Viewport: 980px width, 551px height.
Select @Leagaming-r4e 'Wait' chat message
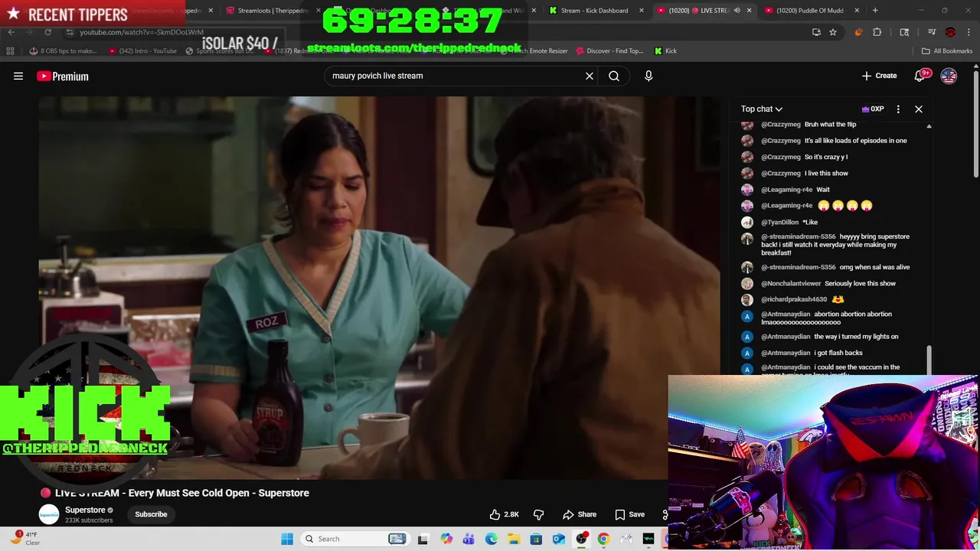click(823, 189)
